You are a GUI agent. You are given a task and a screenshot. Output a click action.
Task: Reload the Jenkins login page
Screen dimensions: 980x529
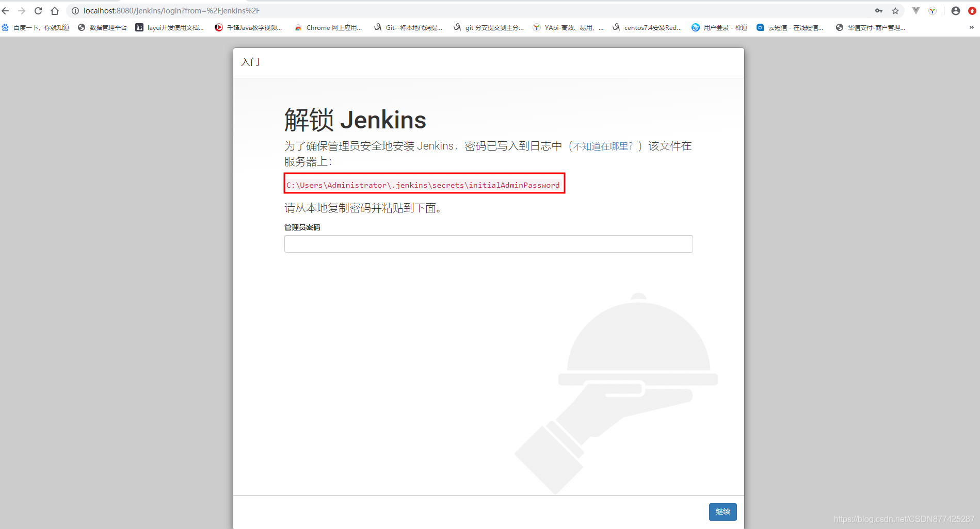(x=38, y=11)
